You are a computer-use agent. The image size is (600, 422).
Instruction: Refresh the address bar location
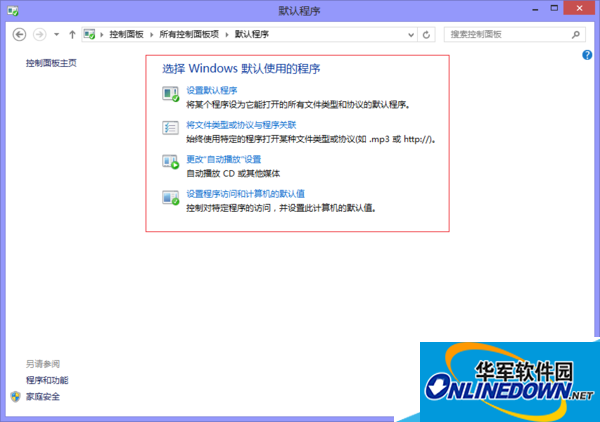click(427, 34)
